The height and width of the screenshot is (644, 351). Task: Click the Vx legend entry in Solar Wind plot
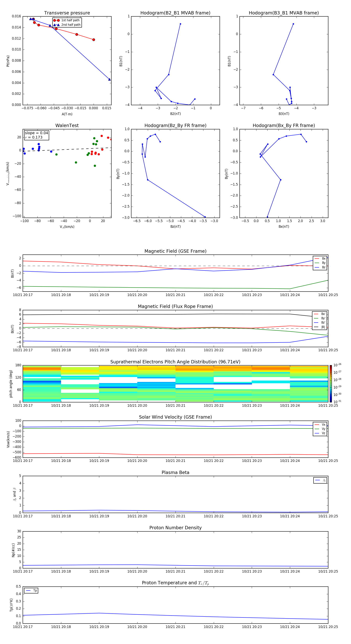tap(320, 424)
